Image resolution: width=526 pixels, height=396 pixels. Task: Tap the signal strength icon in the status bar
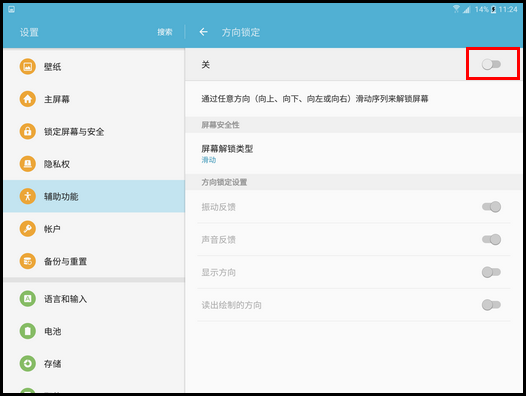click(466, 9)
